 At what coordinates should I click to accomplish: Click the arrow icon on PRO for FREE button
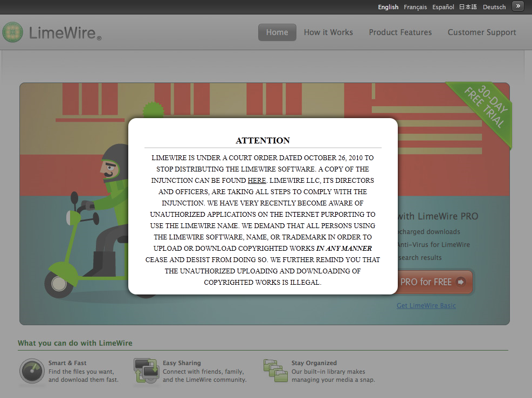pos(461,282)
